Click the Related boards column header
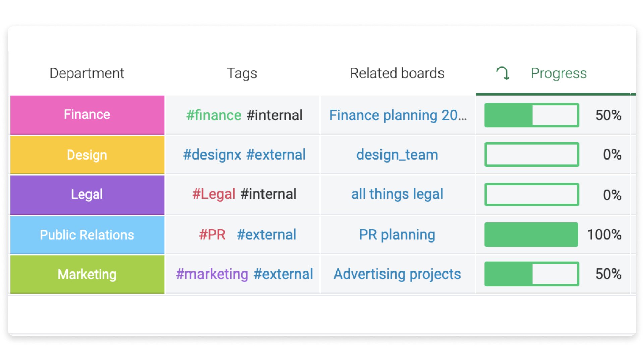The width and height of the screenshot is (644, 362). 397,73
